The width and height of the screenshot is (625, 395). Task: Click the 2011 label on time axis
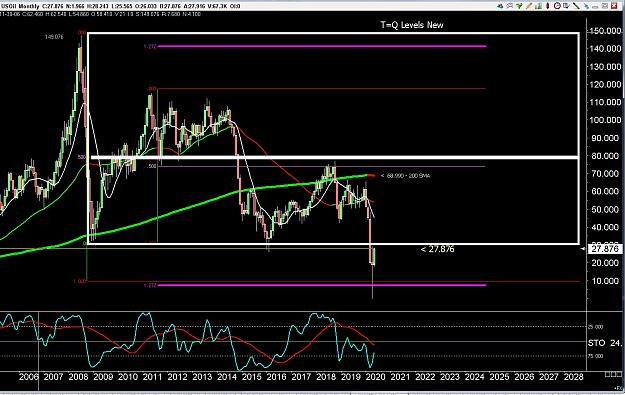tap(152, 377)
